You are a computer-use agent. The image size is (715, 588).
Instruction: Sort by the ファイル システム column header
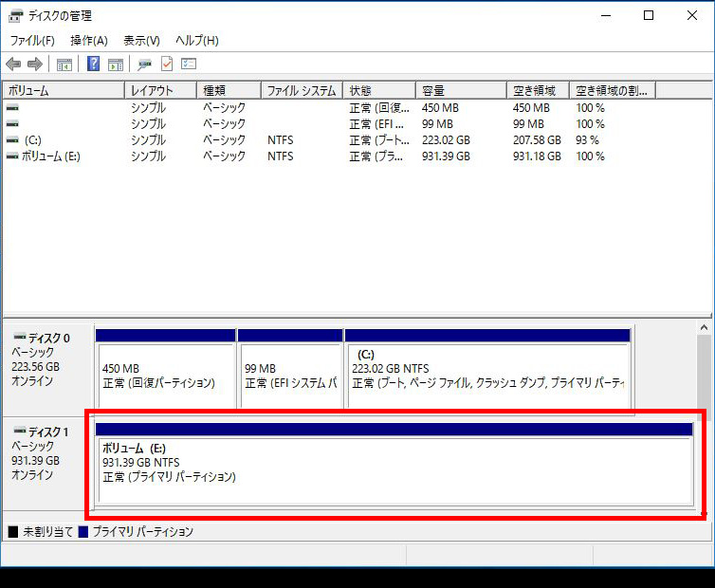[x=302, y=90]
